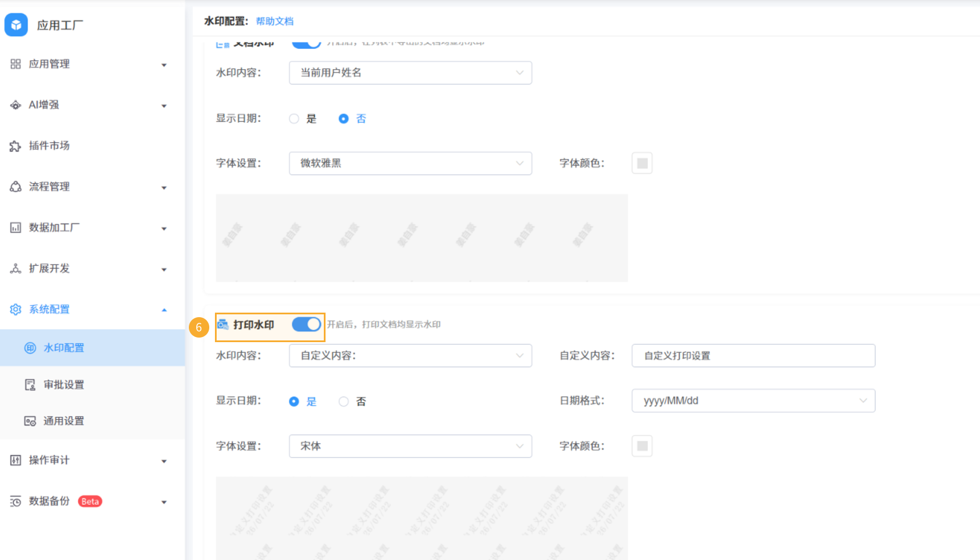Expand the 应用管理 menu arrow
The width and height of the screenshot is (980, 560).
point(164,65)
